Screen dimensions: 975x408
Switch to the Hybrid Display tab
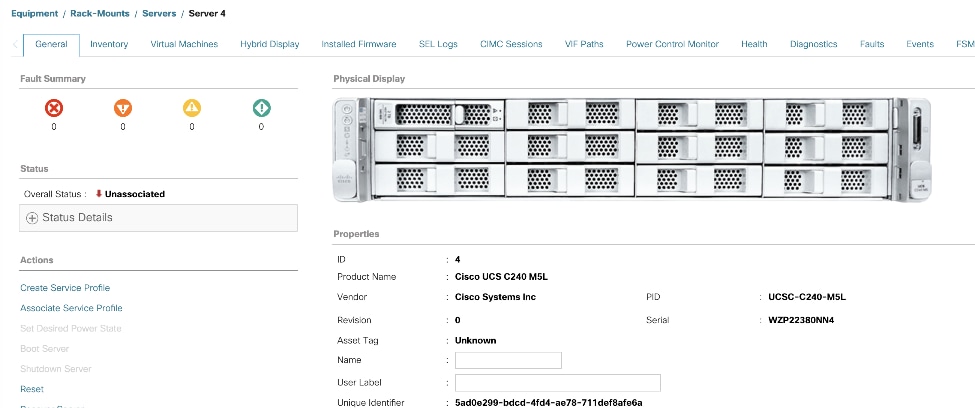[x=270, y=44]
